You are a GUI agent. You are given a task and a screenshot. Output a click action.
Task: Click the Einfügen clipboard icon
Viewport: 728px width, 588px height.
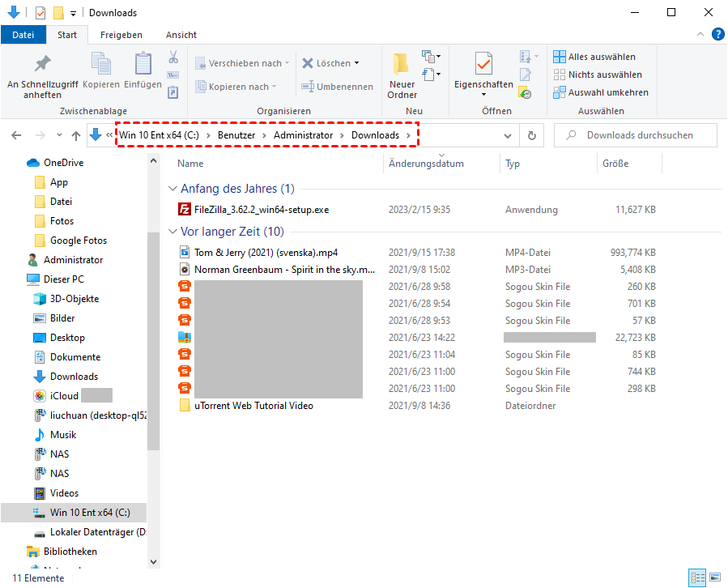tap(143, 70)
